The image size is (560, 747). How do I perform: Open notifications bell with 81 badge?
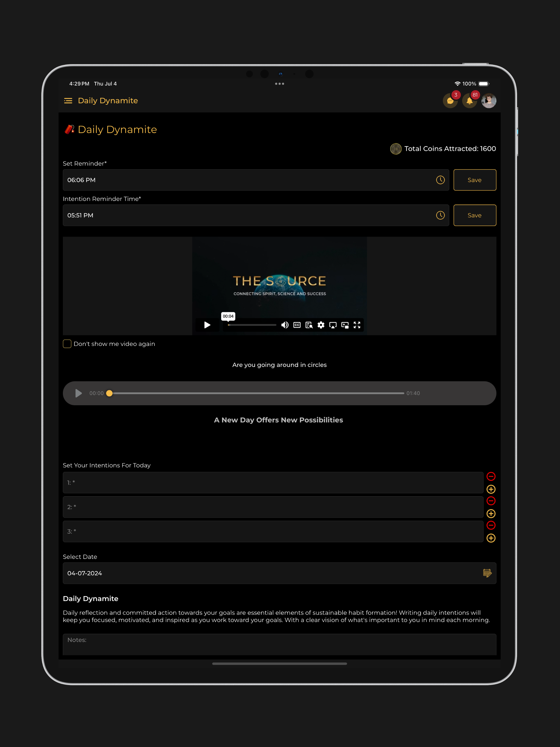pos(470,101)
